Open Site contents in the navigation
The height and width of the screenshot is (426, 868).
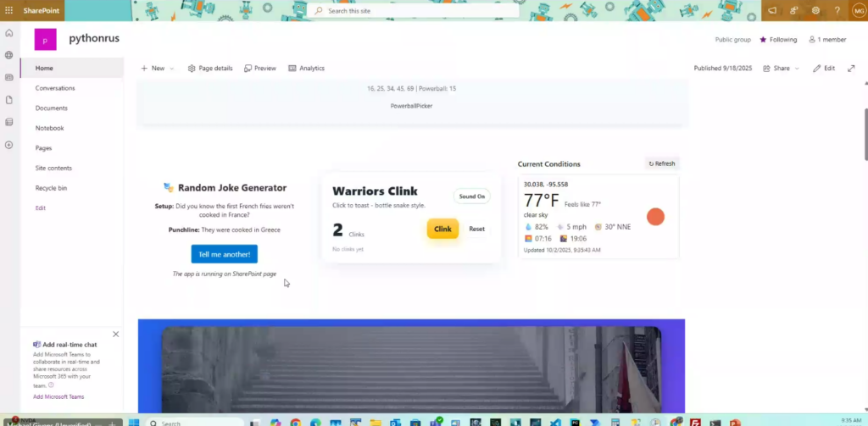pos(53,168)
